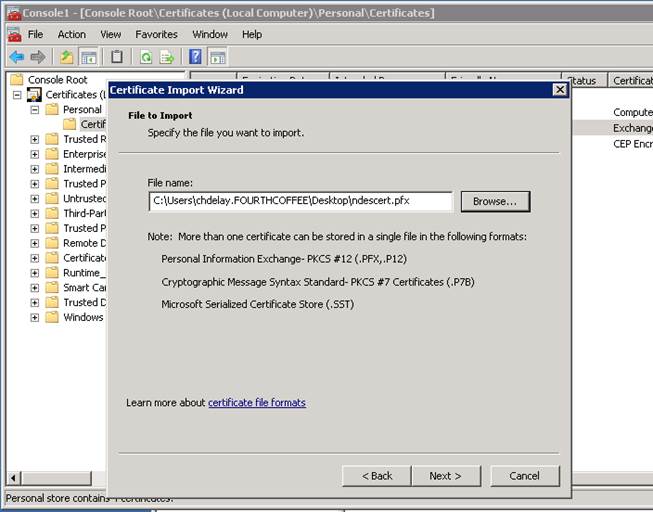Image resolution: width=653 pixels, height=512 pixels.
Task: Toggle the Show/Hide Action Pane icon
Action: pos(217,57)
